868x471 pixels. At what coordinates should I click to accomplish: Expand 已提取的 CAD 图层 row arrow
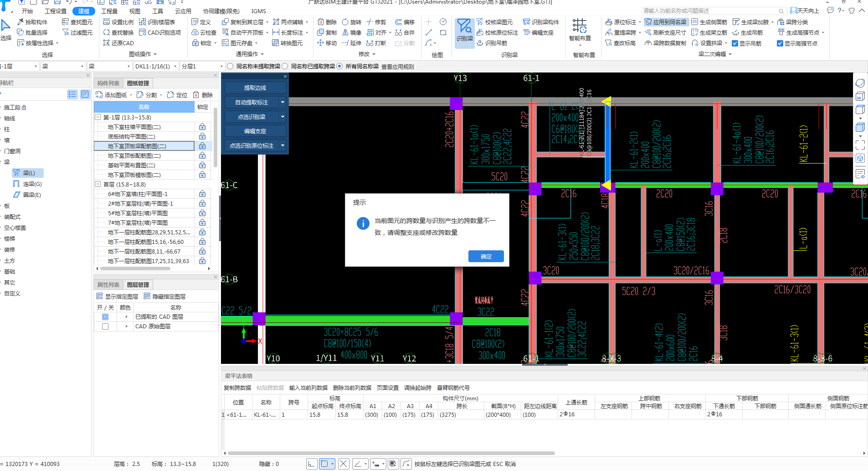127,317
